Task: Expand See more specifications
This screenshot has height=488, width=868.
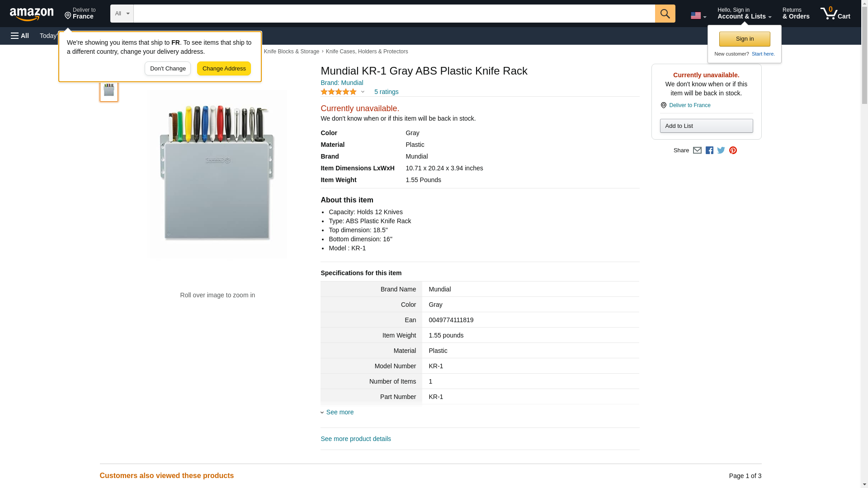Action: (x=340, y=412)
